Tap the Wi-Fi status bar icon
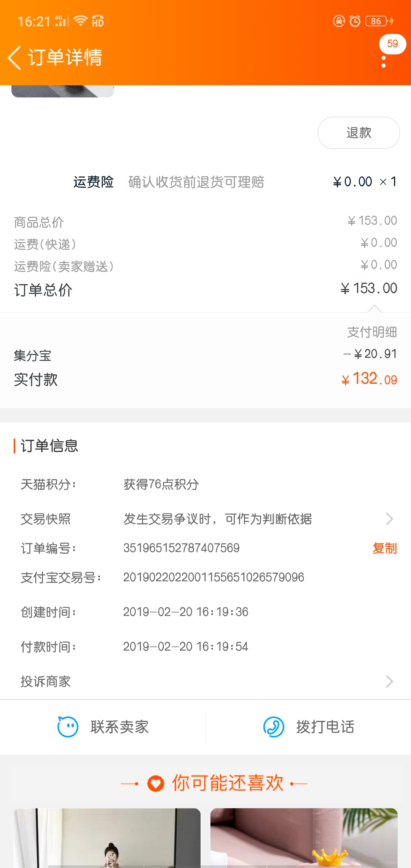The image size is (411, 868). [80, 21]
